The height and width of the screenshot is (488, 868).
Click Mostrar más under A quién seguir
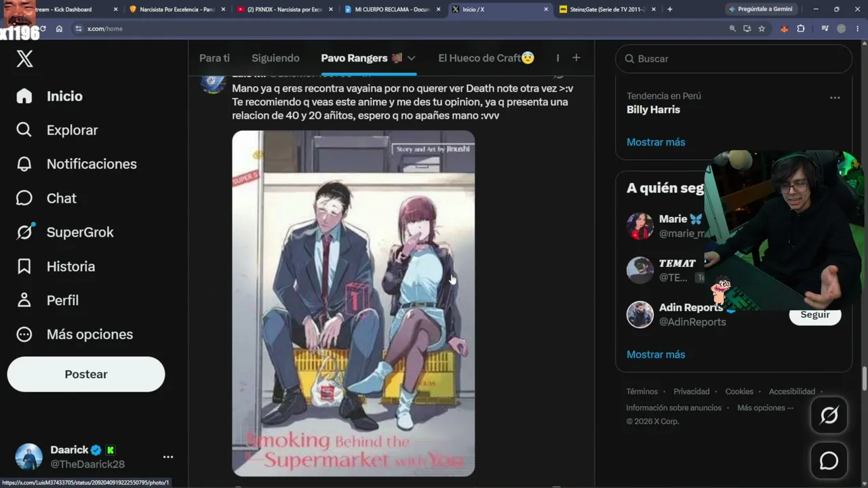tap(656, 354)
